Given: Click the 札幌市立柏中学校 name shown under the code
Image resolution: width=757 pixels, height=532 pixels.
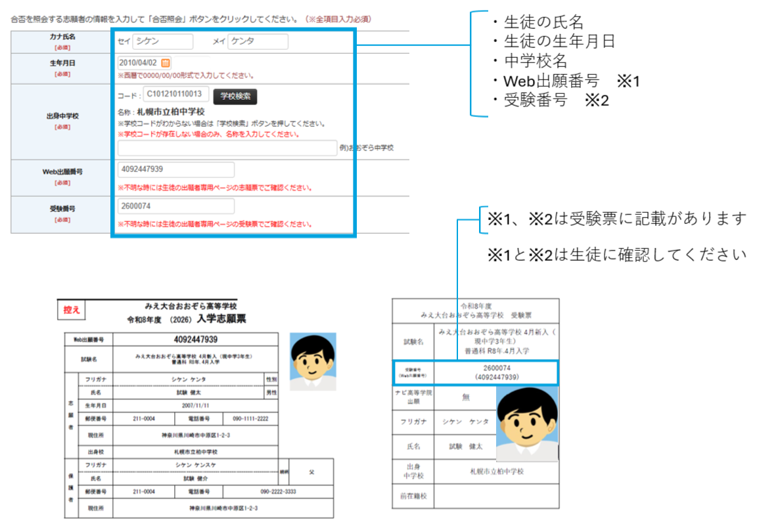Looking at the screenshot, I should pos(171,112).
